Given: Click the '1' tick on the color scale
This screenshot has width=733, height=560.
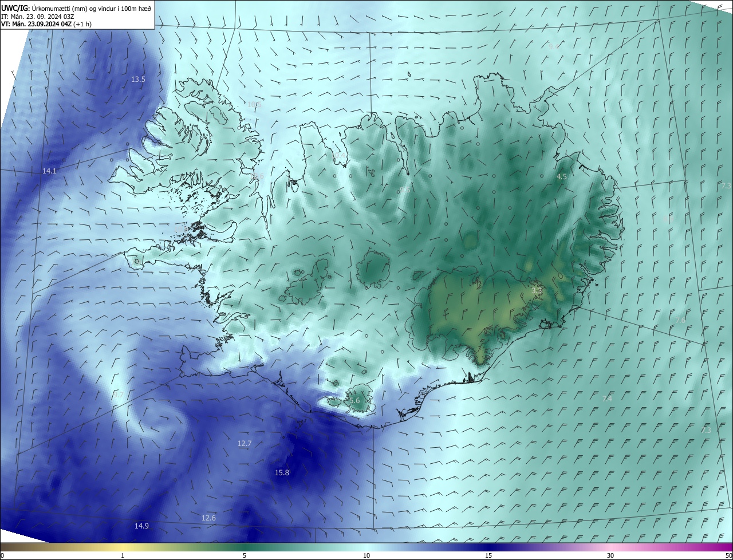Looking at the screenshot, I should (123, 556).
